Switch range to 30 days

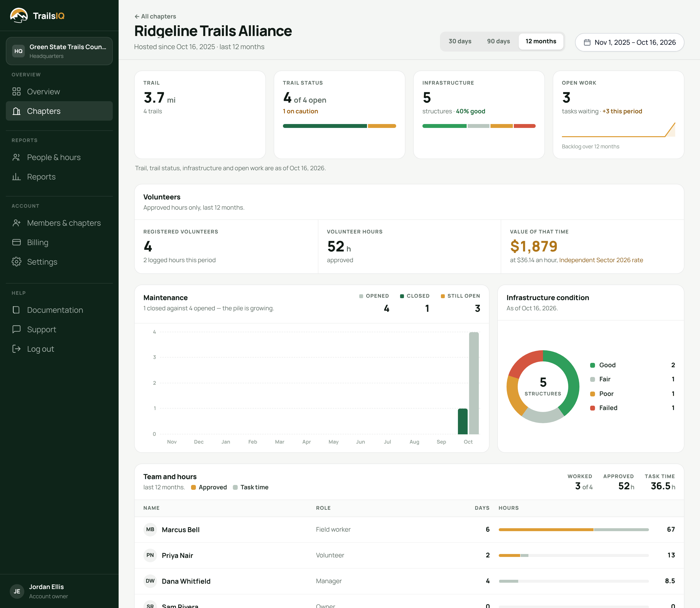(x=460, y=41)
